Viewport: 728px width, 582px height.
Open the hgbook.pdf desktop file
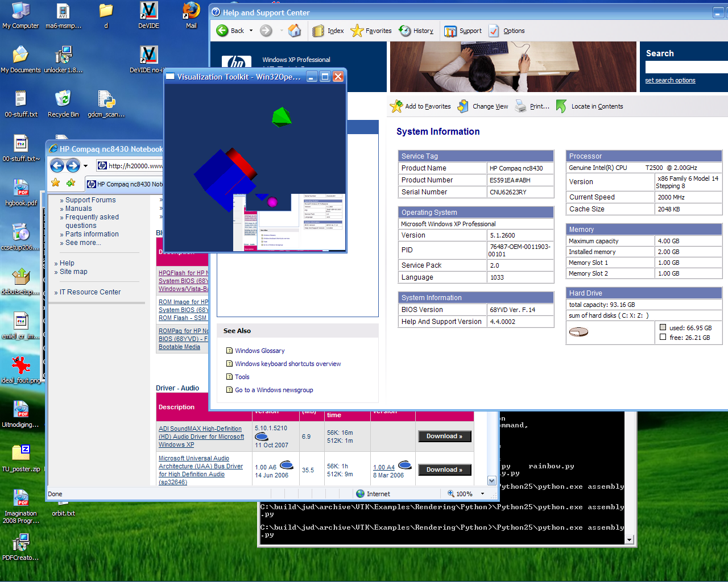coord(21,193)
